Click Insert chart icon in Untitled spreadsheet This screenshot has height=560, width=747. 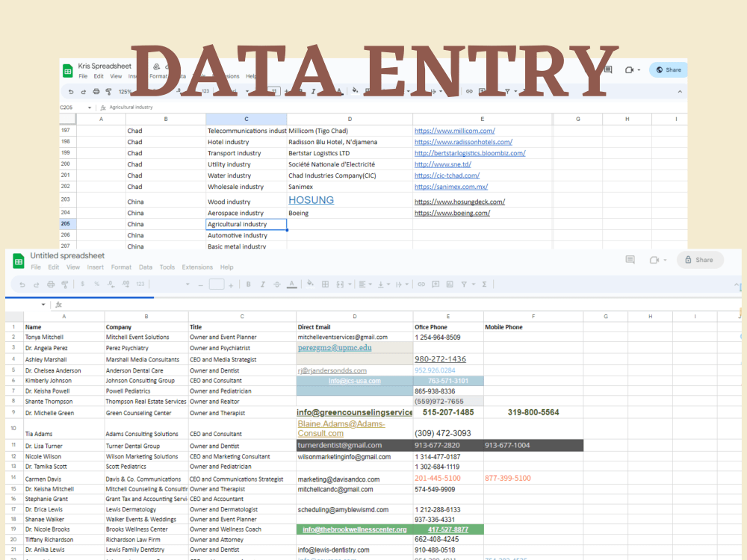coord(450,284)
